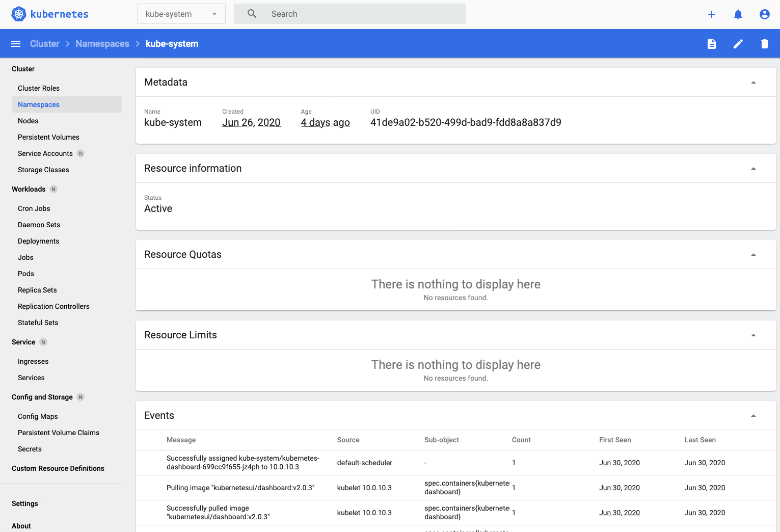Click the pencil edit resource icon
This screenshot has width=780, height=532.
pos(738,44)
